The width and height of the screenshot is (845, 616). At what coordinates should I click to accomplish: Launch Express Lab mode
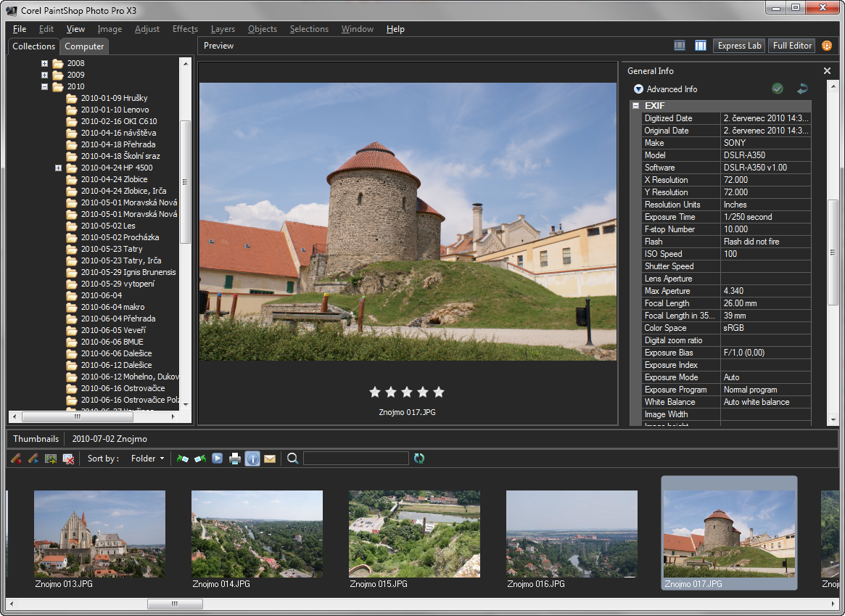(x=738, y=45)
